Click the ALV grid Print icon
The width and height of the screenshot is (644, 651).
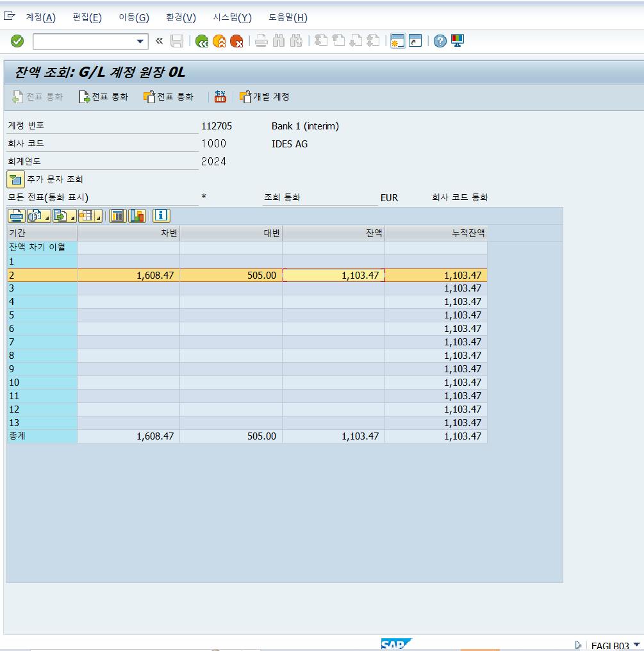click(17, 216)
